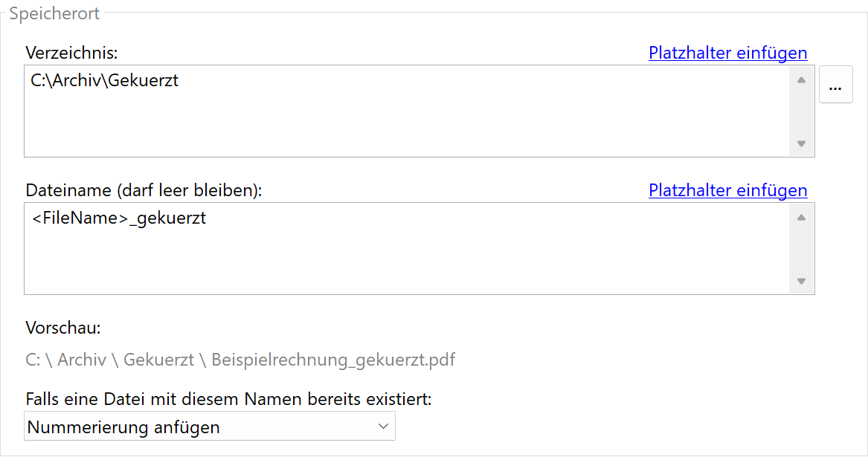Click the down scroll arrow of the Verzeichnis field
The width and height of the screenshot is (868, 457).
801,143
